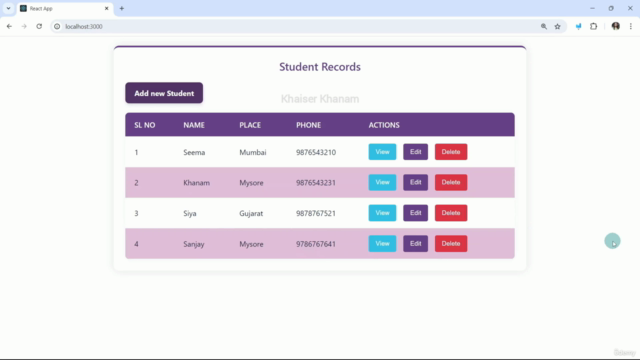Click the place cell Mumbai

coord(253,152)
